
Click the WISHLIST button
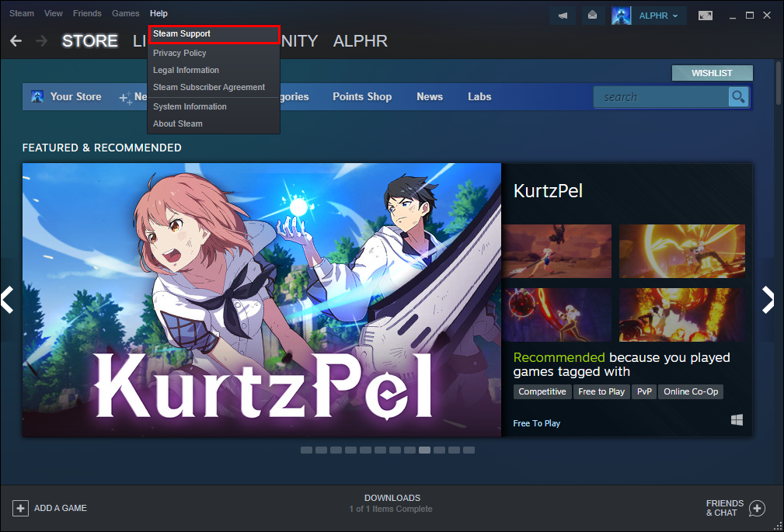pyautogui.click(x=712, y=73)
